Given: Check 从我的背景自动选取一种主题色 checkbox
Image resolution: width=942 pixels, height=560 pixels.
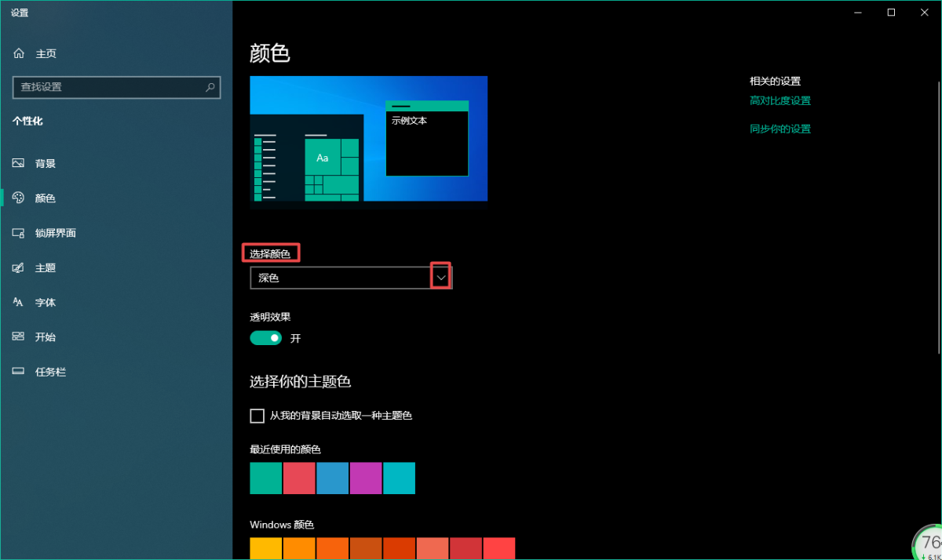Looking at the screenshot, I should [257, 416].
